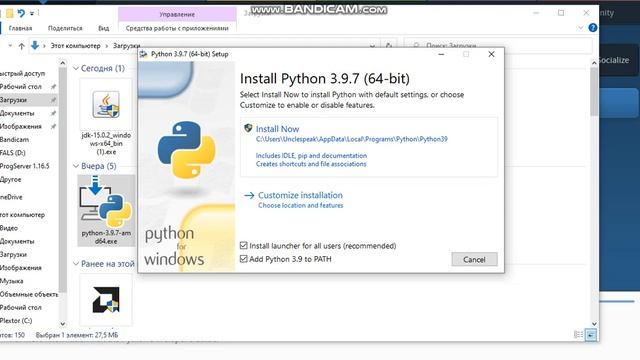Select Этот компьютер in navigation pane
Viewport: 640px width, 360px height.
click(x=22, y=214)
